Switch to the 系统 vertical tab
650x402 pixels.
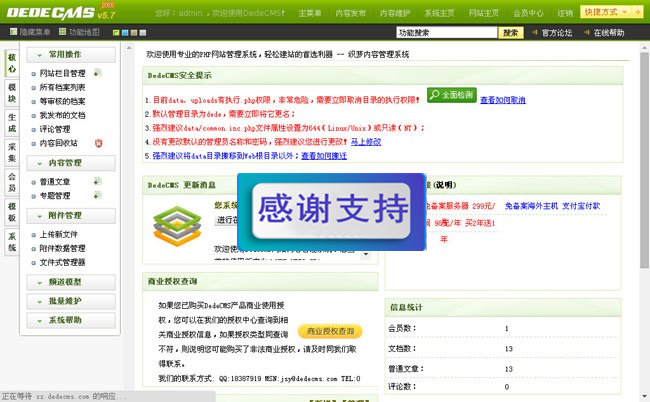(x=12, y=242)
